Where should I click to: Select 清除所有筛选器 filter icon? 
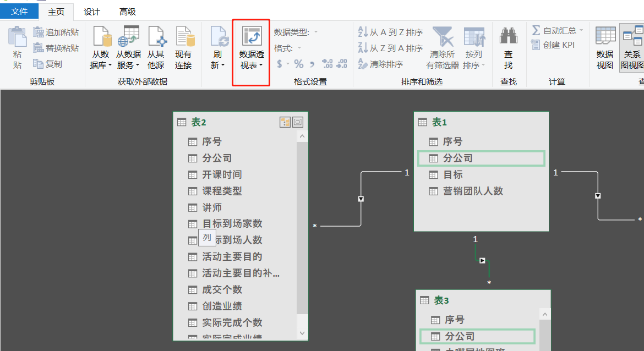(442, 37)
